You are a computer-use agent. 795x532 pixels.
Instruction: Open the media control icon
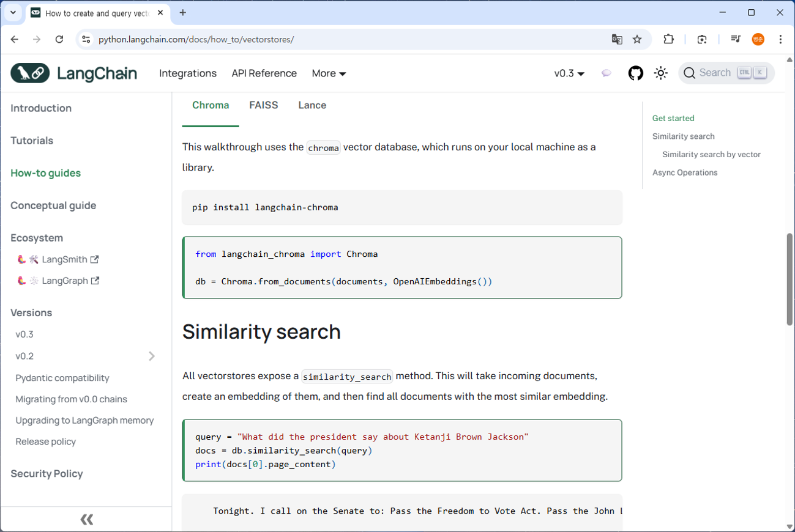[x=736, y=39]
